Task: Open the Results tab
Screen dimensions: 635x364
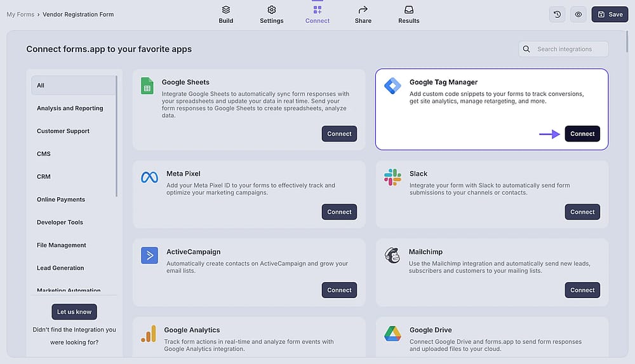Action: (408, 15)
